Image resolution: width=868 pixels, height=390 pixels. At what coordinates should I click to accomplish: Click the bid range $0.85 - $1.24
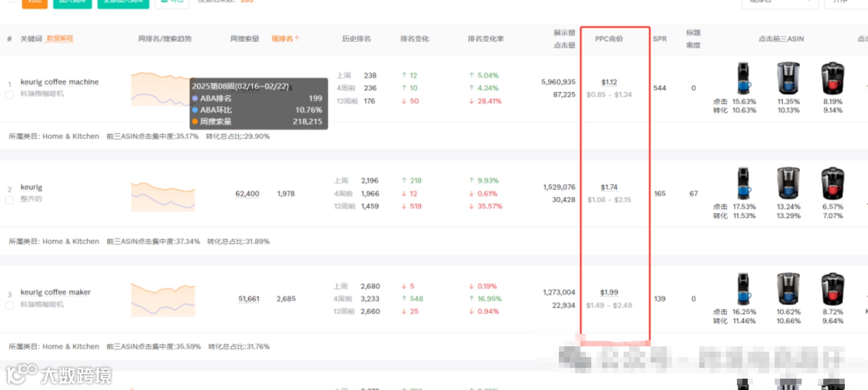[609, 94]
